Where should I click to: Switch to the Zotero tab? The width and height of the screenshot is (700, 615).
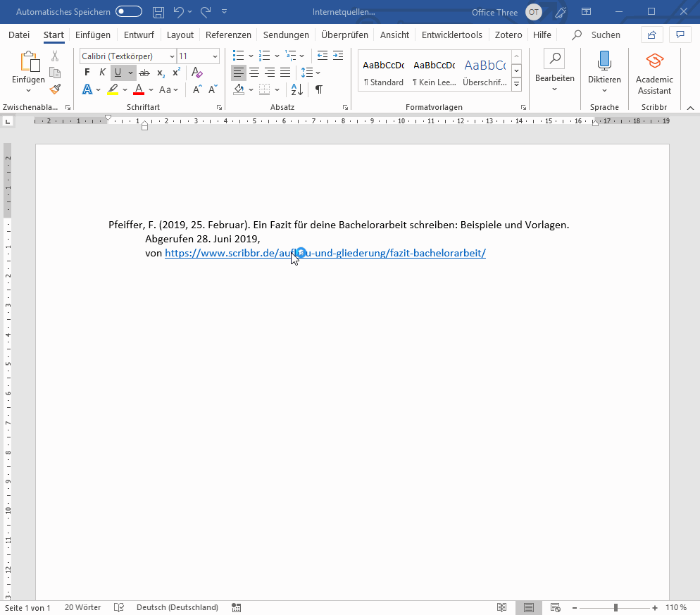[508, 35]
